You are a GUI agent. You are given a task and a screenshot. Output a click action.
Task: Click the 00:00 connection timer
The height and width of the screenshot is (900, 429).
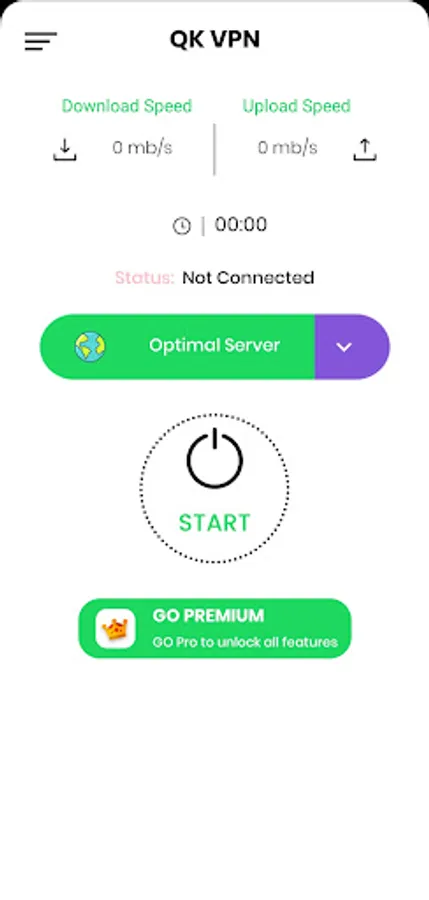pyautogui.click(x=241, y=224)
